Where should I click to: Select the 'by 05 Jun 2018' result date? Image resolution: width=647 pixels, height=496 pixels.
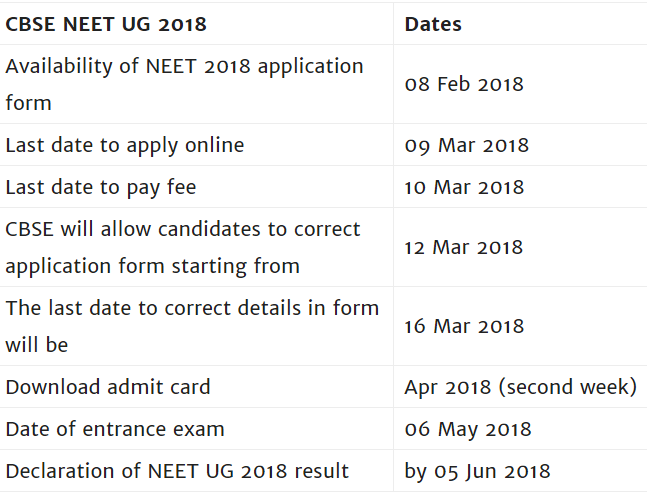click(478, 471)
